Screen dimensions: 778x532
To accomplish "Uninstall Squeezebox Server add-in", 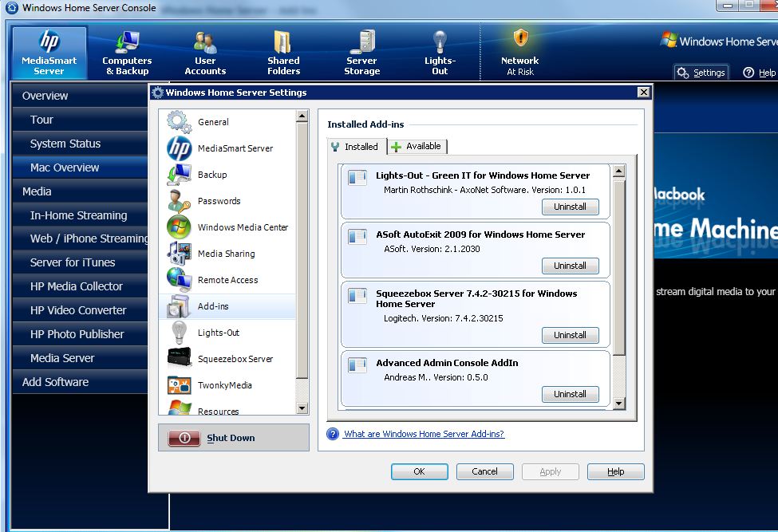I will pos(570,335).
